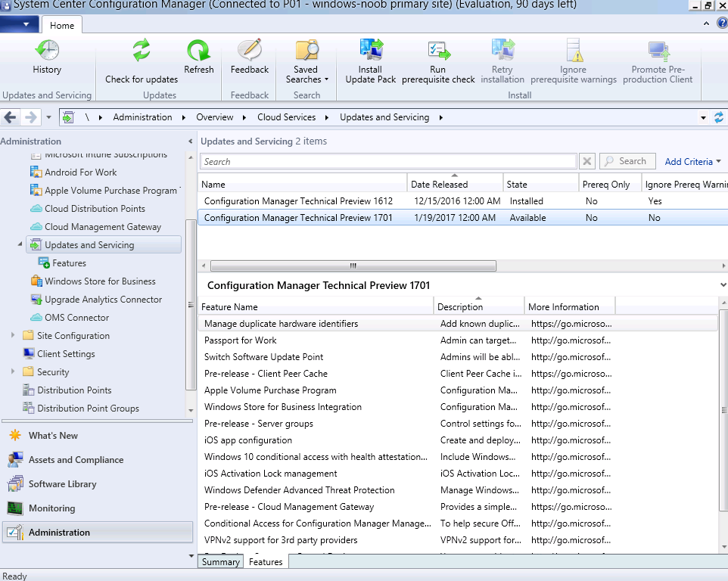Click the Search input field

[x=388, y=161]
